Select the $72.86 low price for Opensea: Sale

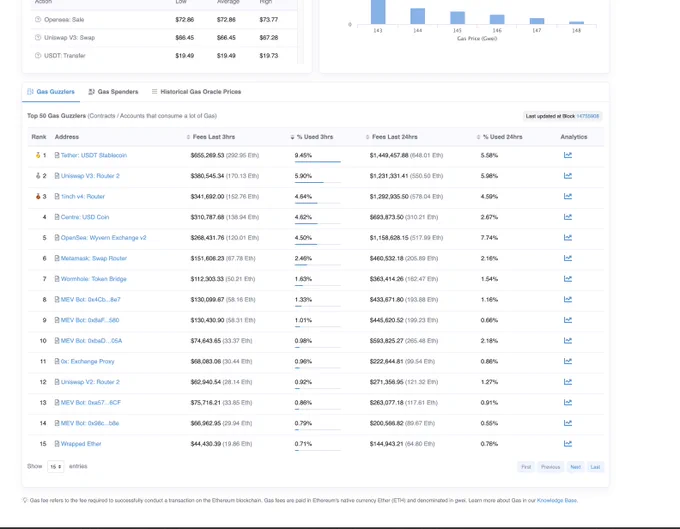coord(185,20)
